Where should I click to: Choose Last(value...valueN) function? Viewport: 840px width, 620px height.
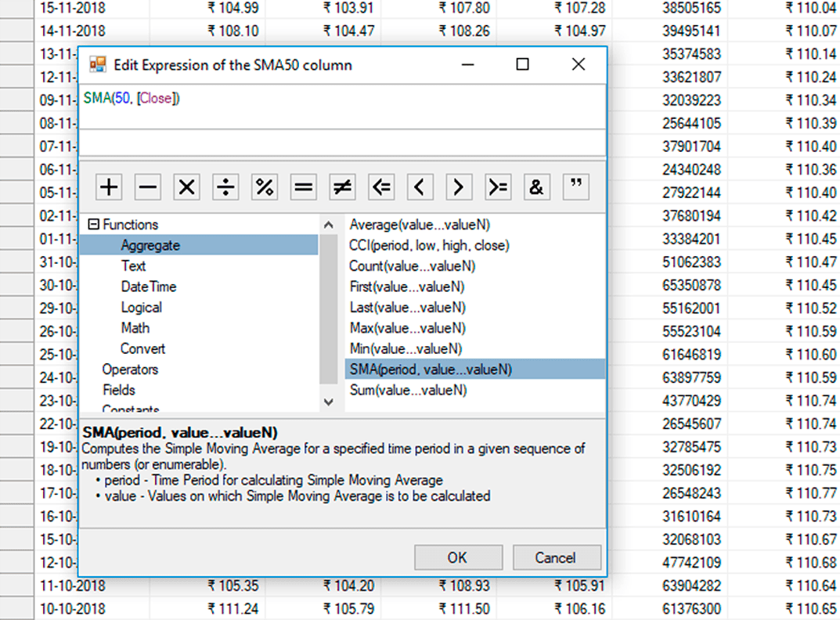[x=407, y=307]
